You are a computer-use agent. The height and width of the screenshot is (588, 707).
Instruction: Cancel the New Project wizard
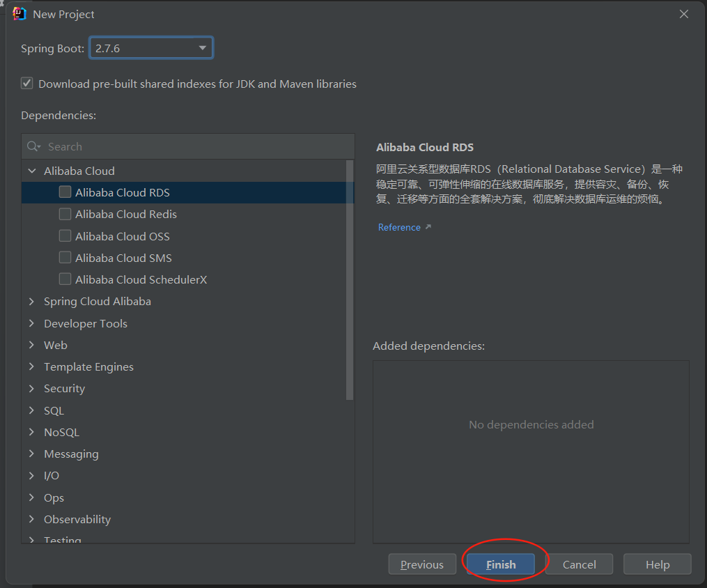point(579,564)
